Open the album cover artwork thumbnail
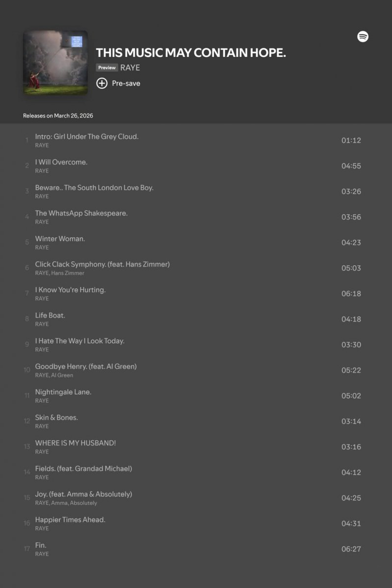Viewport: 392px width, 588px height. [55, 62]
